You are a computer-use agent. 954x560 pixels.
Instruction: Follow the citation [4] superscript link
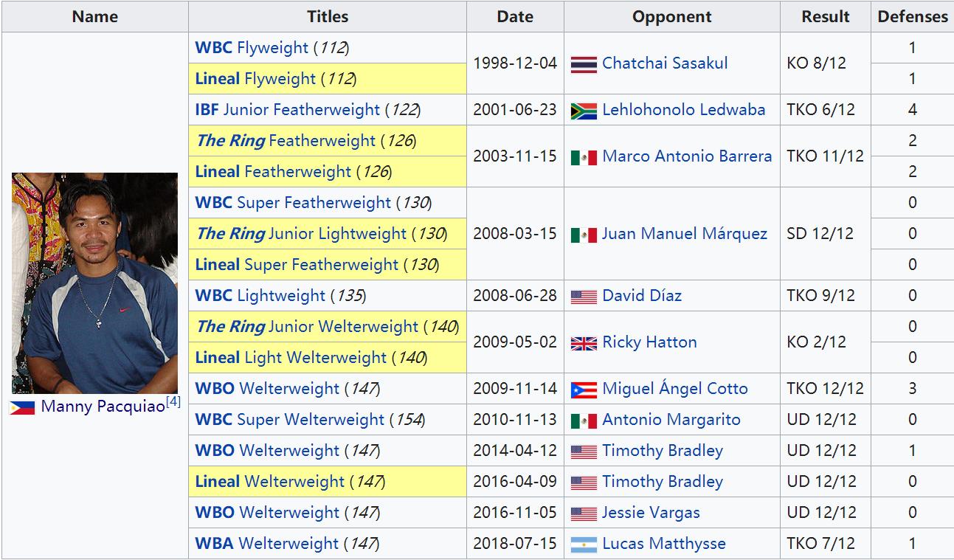pos(173,401)
